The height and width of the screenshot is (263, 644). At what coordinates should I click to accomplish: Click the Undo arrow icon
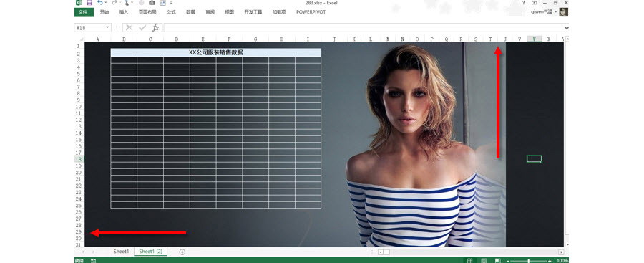pos(99,2)
